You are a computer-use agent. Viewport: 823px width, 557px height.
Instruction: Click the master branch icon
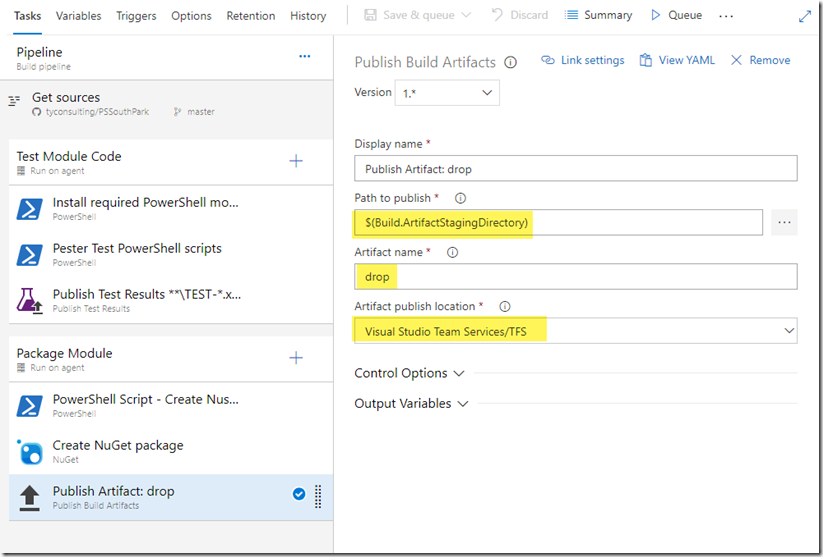(x=177, y=112)
